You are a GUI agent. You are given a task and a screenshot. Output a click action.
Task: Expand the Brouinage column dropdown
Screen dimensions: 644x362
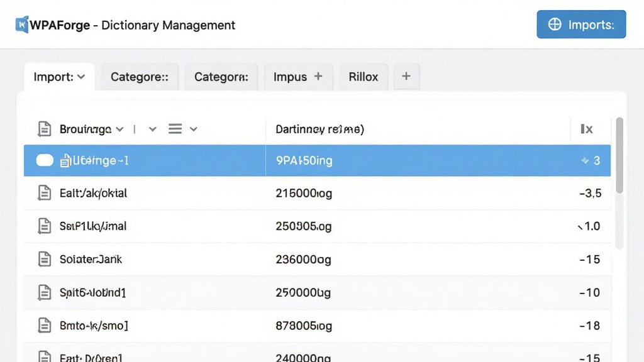119,129
